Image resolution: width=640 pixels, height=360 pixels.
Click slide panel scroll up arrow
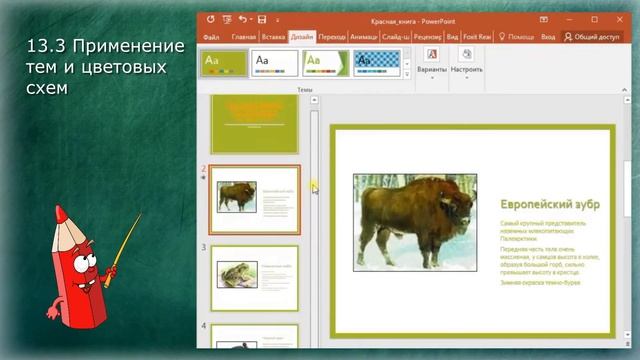[314, 100]
